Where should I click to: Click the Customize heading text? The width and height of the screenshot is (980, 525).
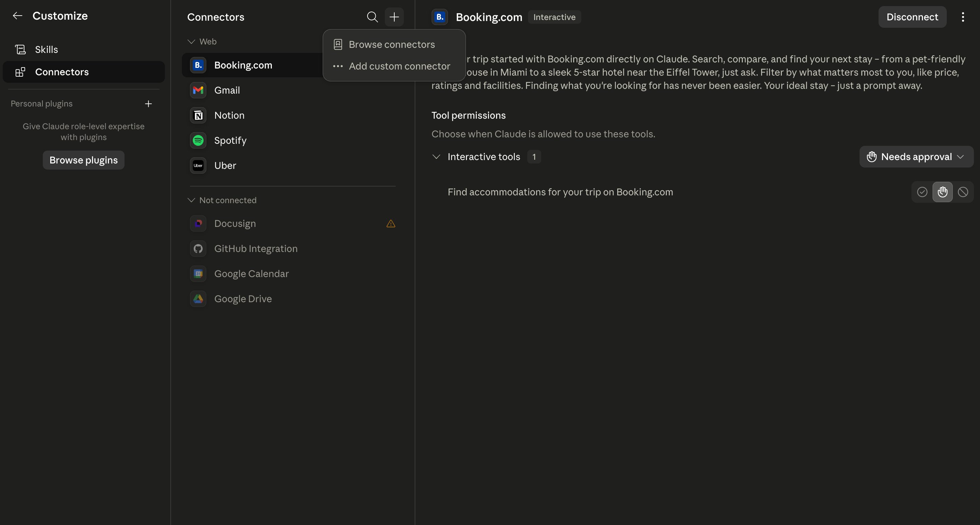(x=60, y=16)
